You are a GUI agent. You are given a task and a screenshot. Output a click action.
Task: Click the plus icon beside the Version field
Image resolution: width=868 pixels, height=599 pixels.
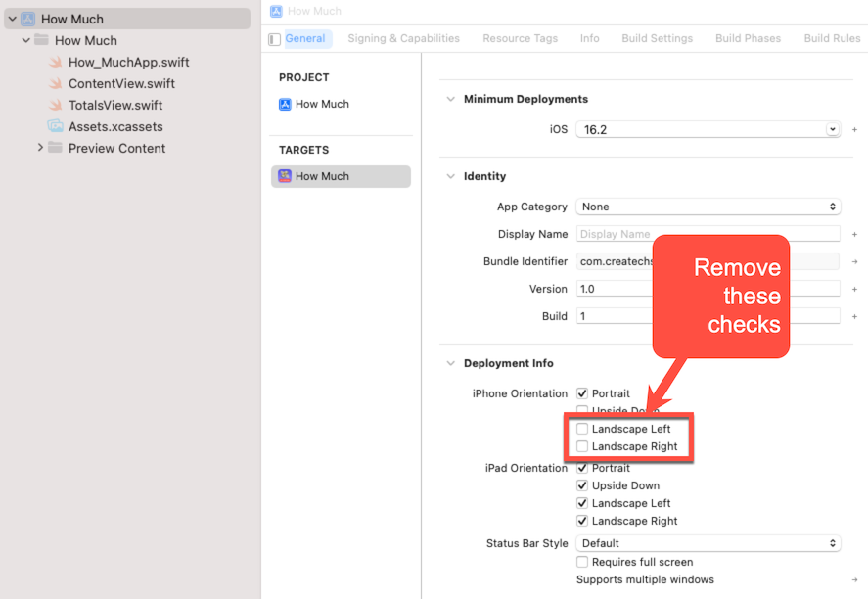(854, 289)
